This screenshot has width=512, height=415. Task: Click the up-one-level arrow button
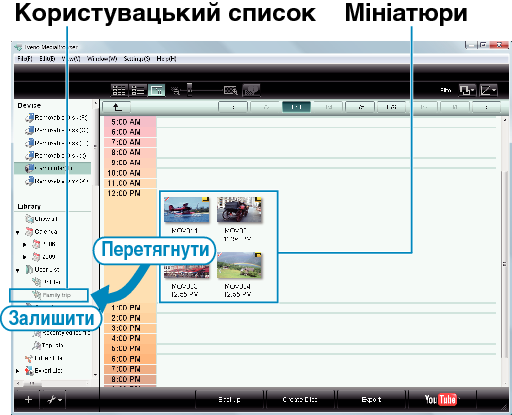click(116, 107)
